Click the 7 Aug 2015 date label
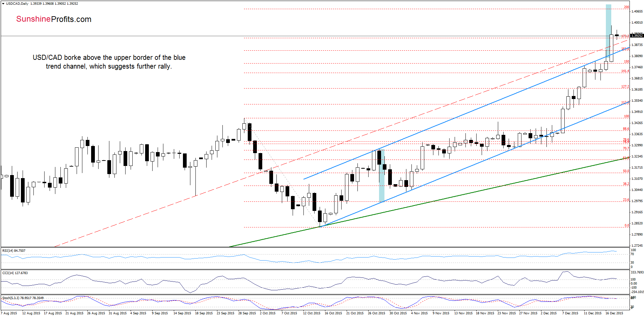644x316 pixels. 9,313
